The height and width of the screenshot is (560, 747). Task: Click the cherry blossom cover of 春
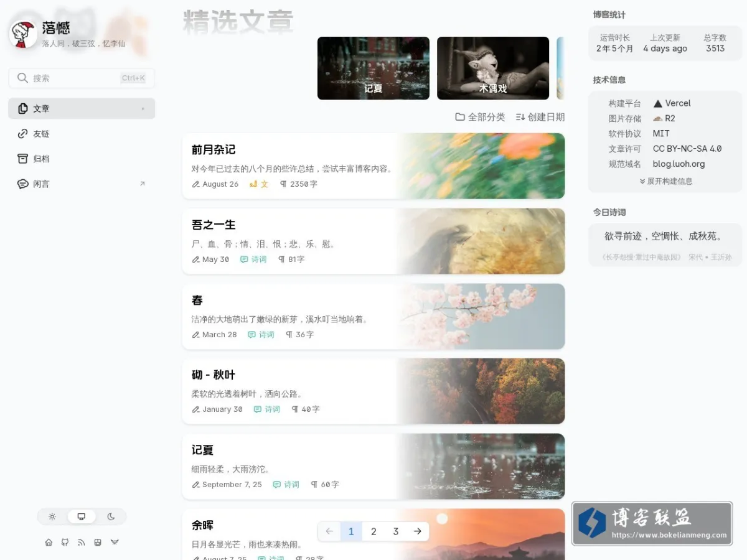(481, 317)
